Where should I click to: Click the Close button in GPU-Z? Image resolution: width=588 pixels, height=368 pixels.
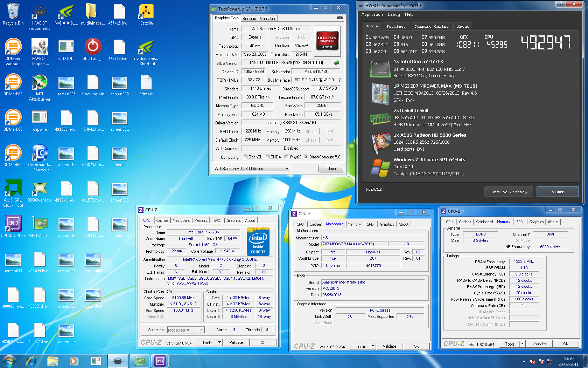coord(331,169)
